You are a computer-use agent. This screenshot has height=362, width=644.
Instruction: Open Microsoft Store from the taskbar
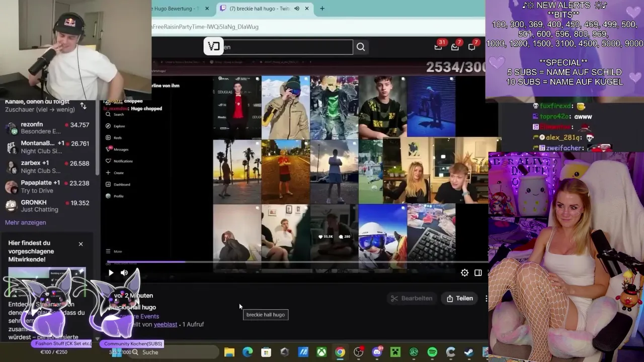[266, 352]
